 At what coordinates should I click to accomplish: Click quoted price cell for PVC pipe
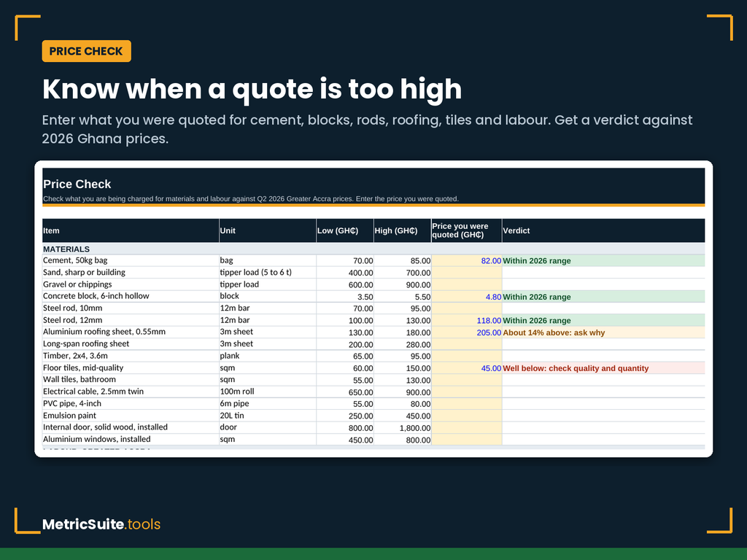tap(466, 403)
